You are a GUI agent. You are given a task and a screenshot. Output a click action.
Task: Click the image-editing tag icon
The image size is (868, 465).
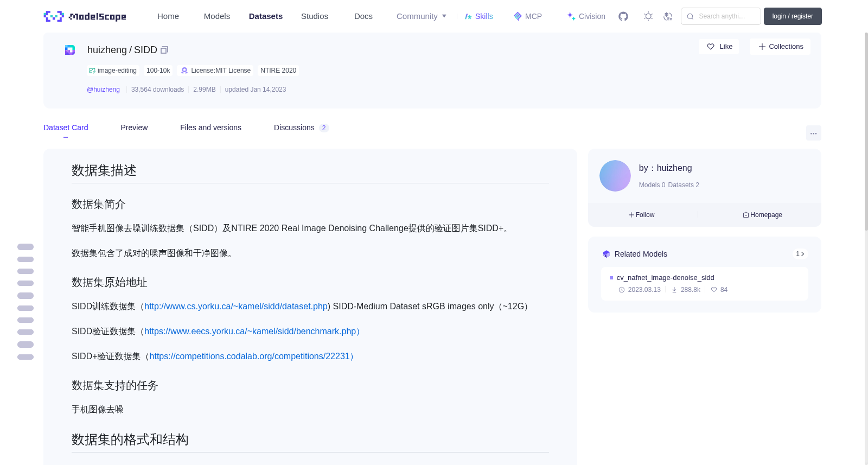[92, 71]
